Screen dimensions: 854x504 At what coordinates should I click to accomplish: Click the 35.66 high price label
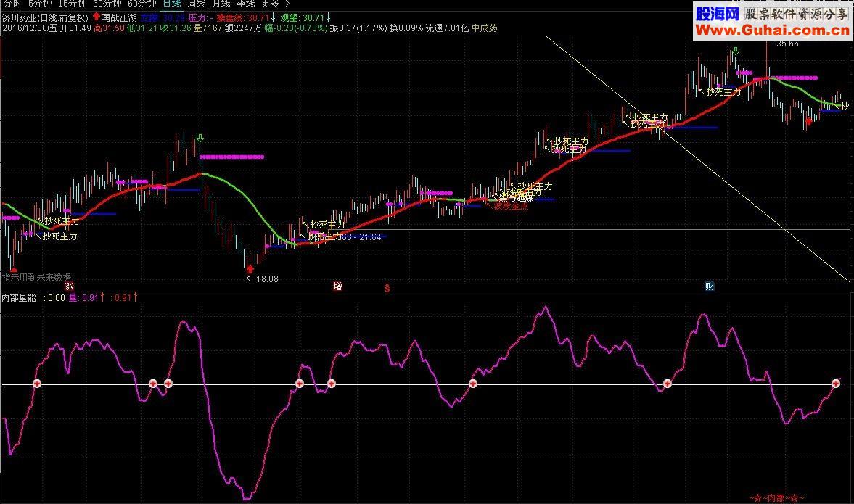[x=787, y=44]
